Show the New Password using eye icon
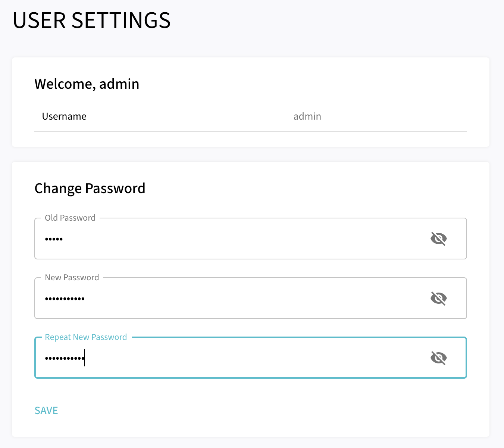Screen dimensions: 504x448 (438, 298)
